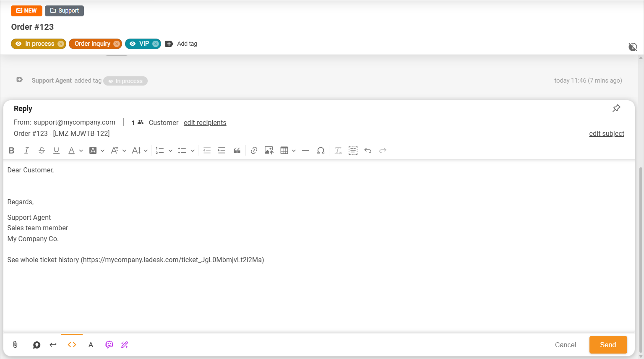The image size is (644, 359).
Task: Open the table insertion dropdown
Action: coord(294,150)
